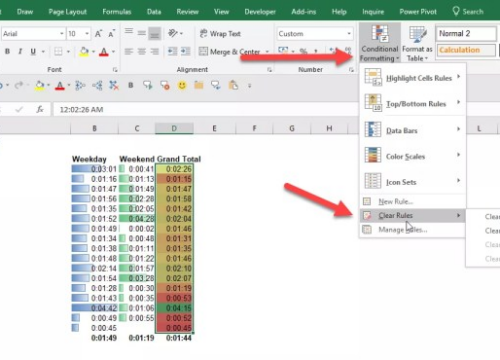Screen dimensions: 500x360
Task: Toggle Italic formatting
Action: pyautogui.click(x=20, y=51)
